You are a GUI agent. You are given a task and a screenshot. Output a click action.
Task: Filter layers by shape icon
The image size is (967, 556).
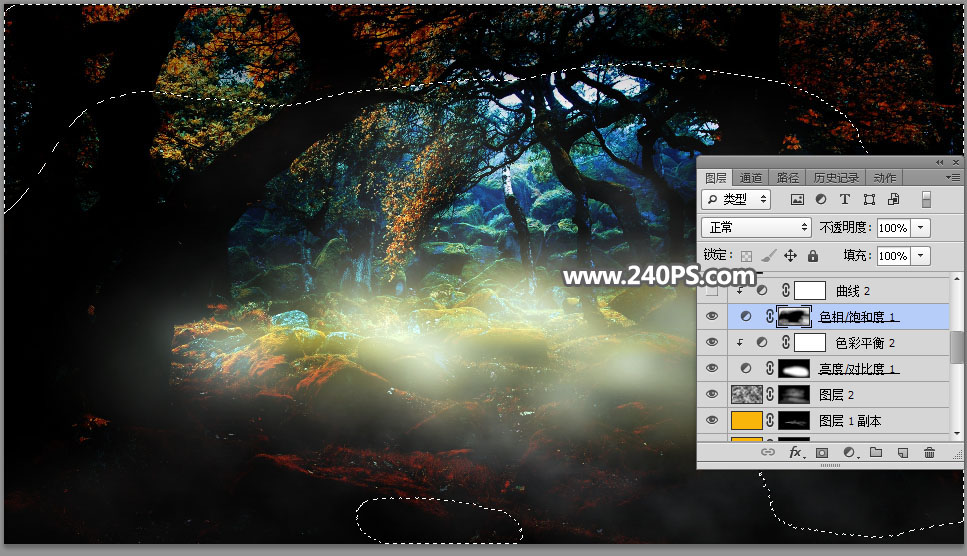[x=869, y=199]
